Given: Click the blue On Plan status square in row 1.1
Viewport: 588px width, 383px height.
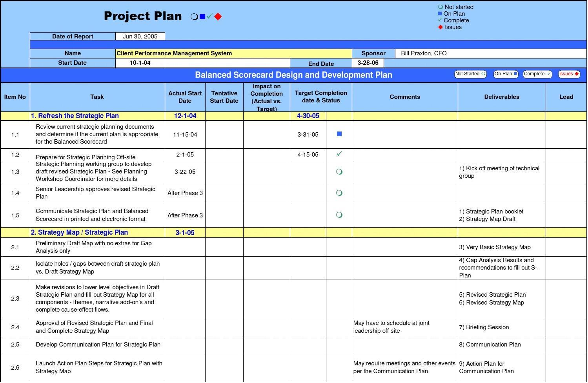Looking at the screenshot, I should tap(339, 134).
